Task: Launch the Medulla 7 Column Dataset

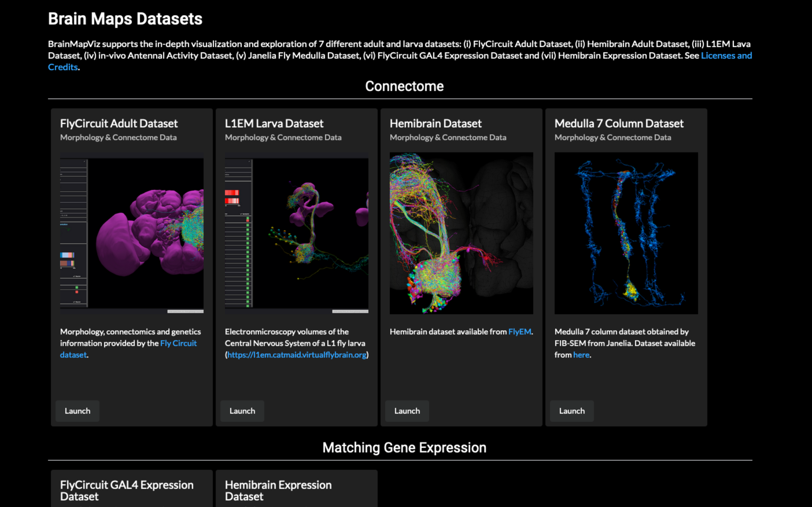Action: coord(571,411)
